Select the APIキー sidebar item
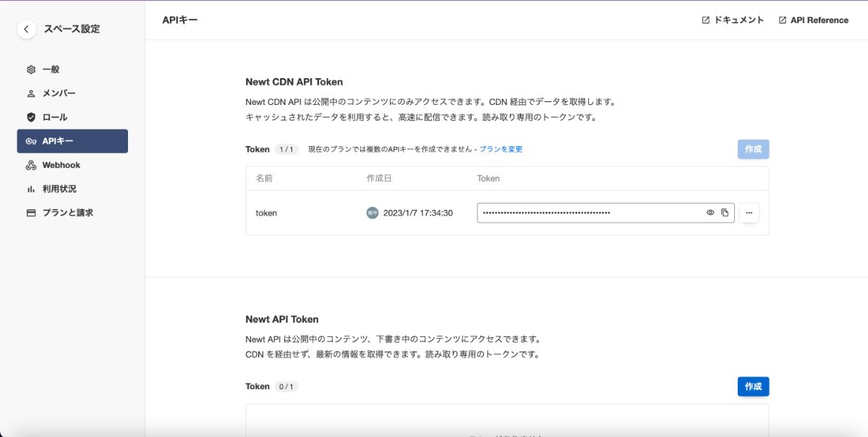 (x=72, y=141)
